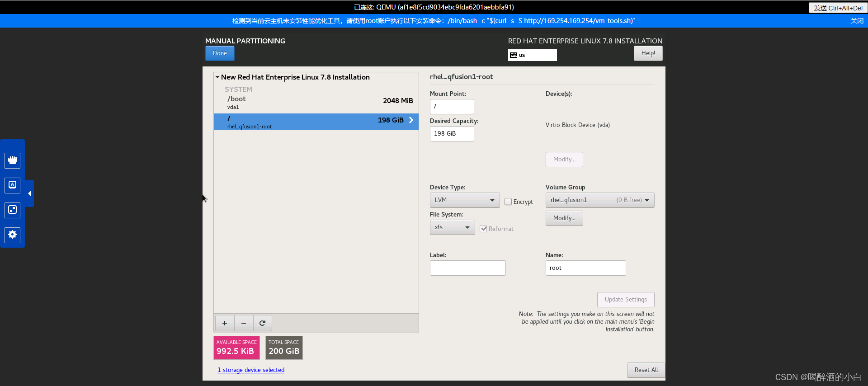868x386 pixels.
Task: Click the keyboard layout icon next to us
Action: point(514,55)
